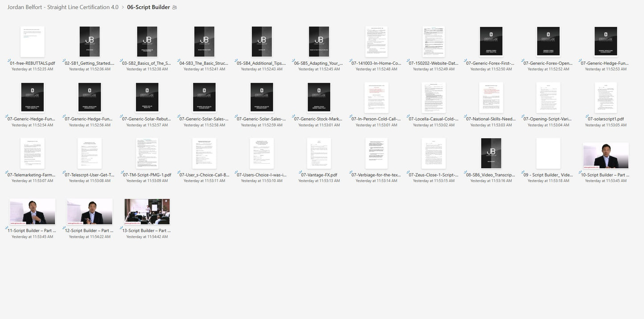644x319 pixels.
Task: Open the 01-free-REBUTTALS.pdf document thumbnail
Action: pyautogui.click(x=32, y=41)
